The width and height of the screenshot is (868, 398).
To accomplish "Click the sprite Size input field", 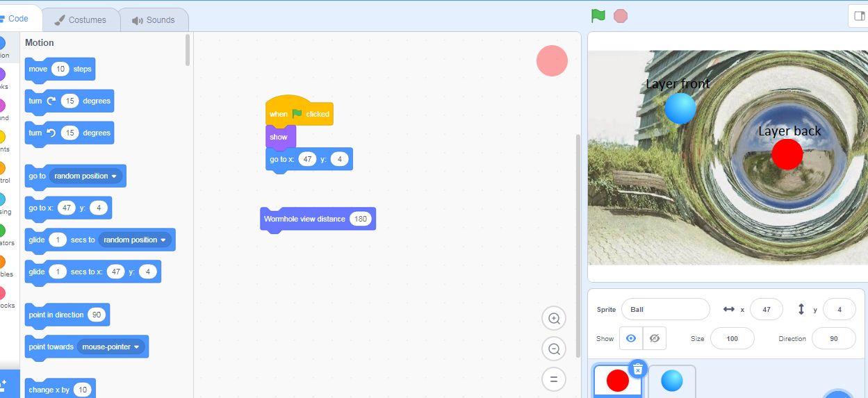I will tap(732, 338).
